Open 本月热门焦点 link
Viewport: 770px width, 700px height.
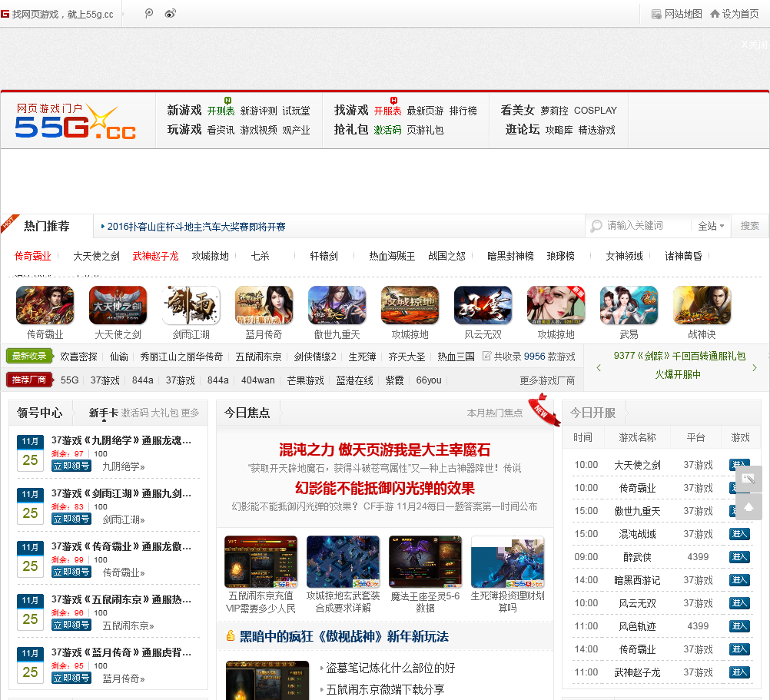(495, 413)
